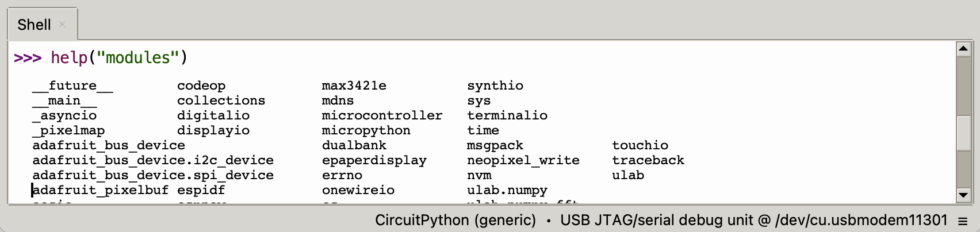Image resolution: width=980 pixels, height=232 pixels.
Task: Click the scrollbar up arrow
Action: click(x=963, y=49)
